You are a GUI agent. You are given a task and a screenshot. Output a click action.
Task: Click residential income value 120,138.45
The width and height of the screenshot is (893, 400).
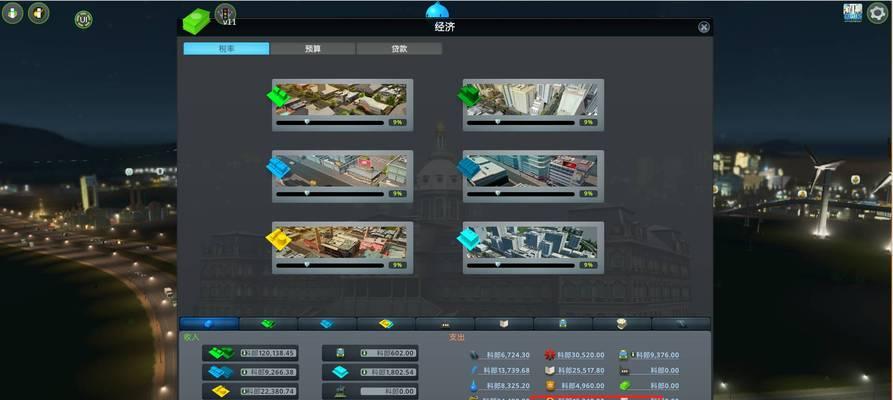point(268,353)
